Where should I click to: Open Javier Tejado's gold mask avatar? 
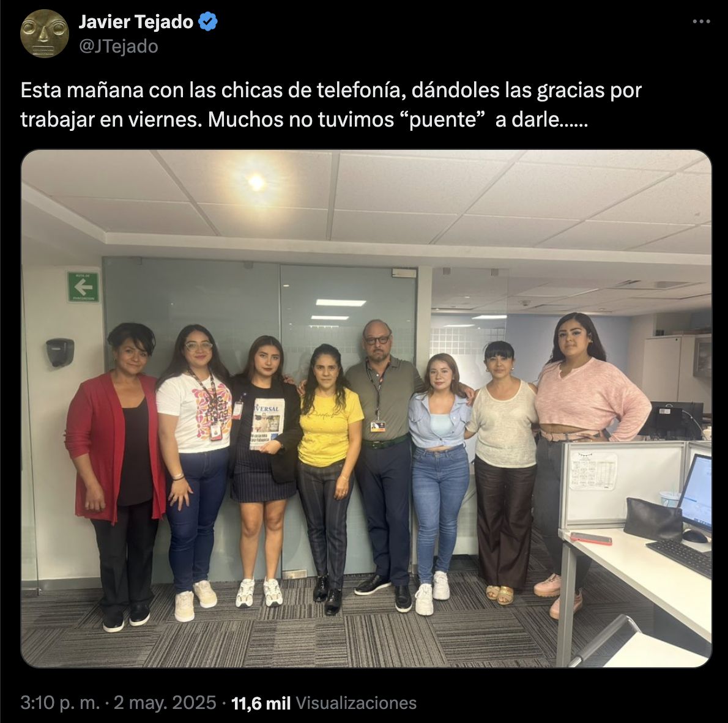[x=45, y=34]
